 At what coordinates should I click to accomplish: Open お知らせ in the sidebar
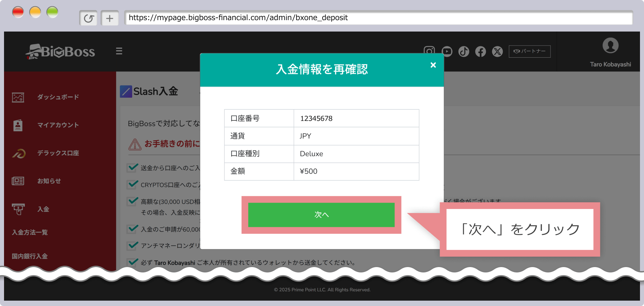click(49, 181)
